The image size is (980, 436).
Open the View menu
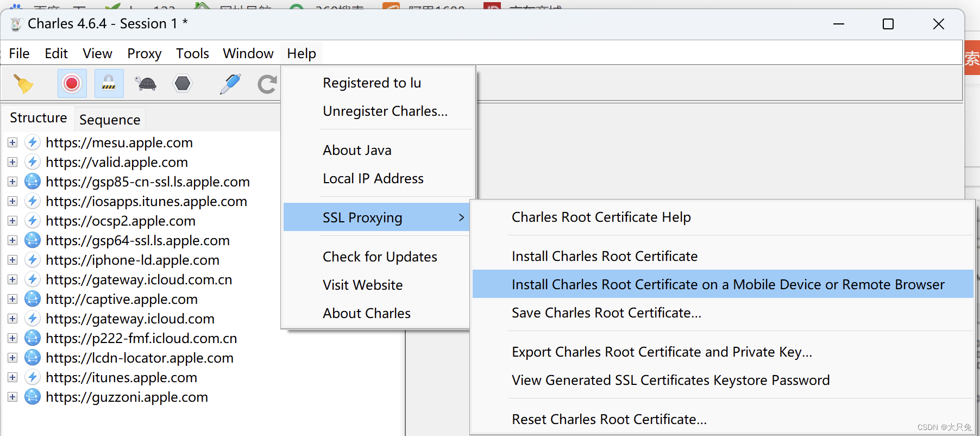(x=97, y=53)
